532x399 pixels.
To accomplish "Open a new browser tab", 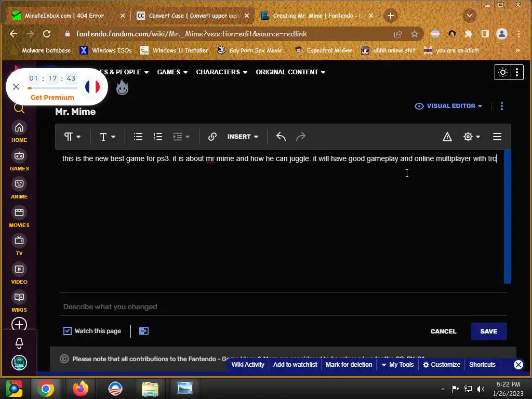I will pos(391,16).
